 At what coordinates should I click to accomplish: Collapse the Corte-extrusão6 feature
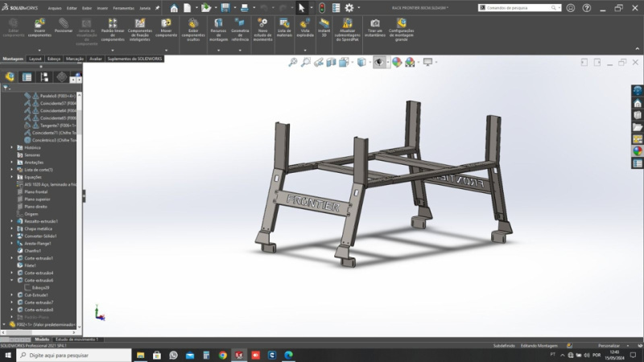click(11, 280)
